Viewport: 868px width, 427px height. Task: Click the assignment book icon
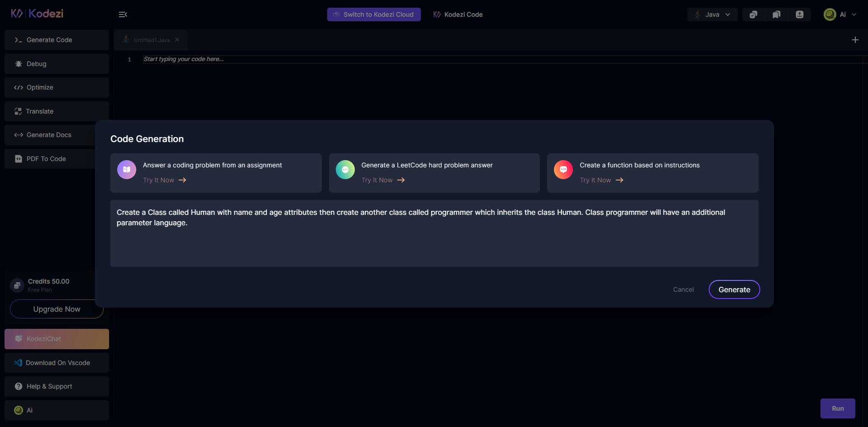click(127, 170)
